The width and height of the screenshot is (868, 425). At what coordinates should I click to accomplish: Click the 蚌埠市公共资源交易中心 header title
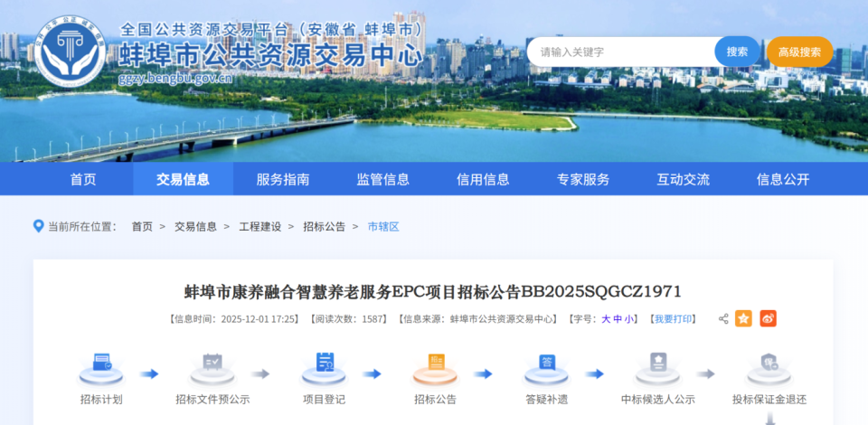(270, 56)
